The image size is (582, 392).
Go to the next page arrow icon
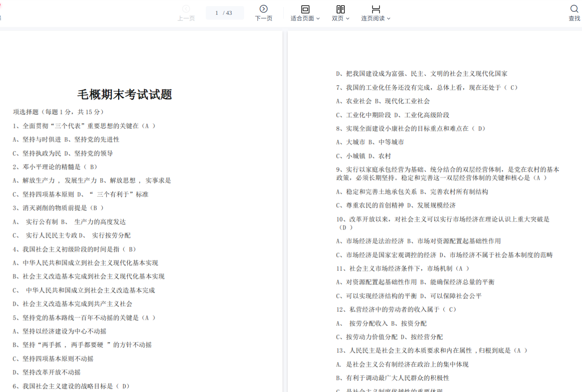click(x=263, y=9)
